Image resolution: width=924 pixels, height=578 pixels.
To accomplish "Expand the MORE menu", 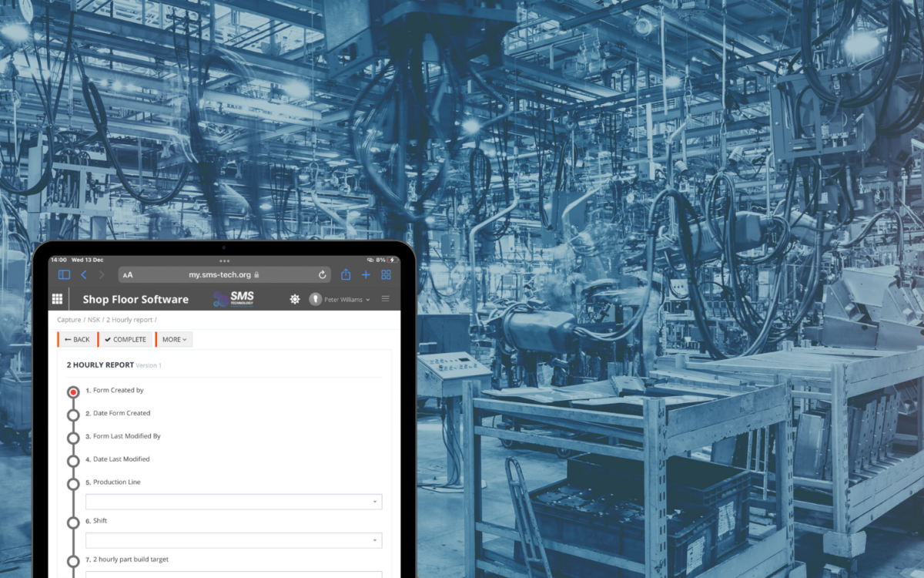I will pyautogui.click(x=174, y=339).
